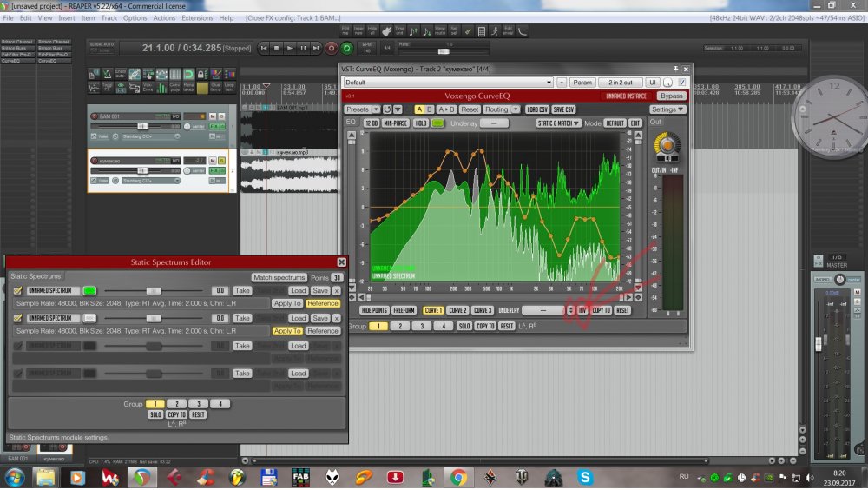Open the File menu
868x490 pixels.
[x=8, y=17]
